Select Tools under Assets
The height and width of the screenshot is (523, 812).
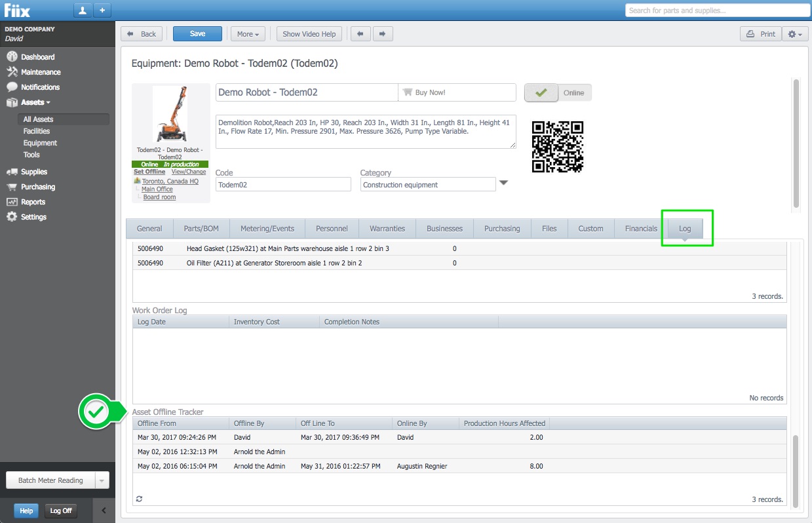click(31, 155)
